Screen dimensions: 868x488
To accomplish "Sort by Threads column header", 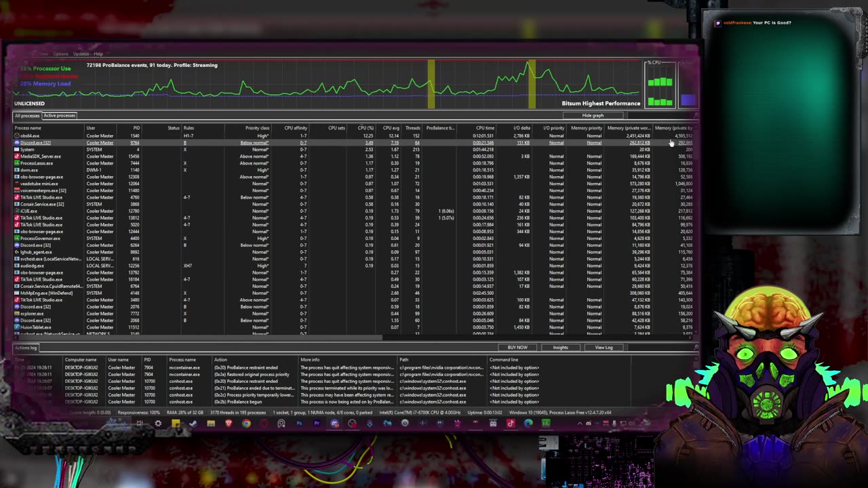I will [413, 127].
